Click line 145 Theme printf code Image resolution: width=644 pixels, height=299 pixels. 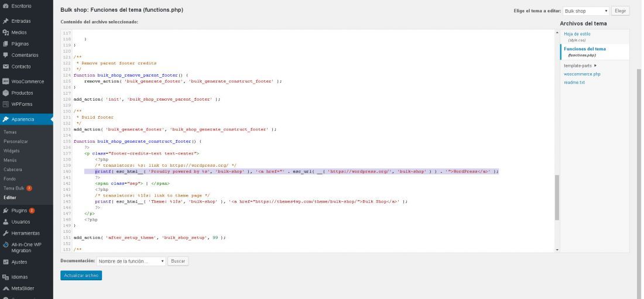tap(251, 202)
